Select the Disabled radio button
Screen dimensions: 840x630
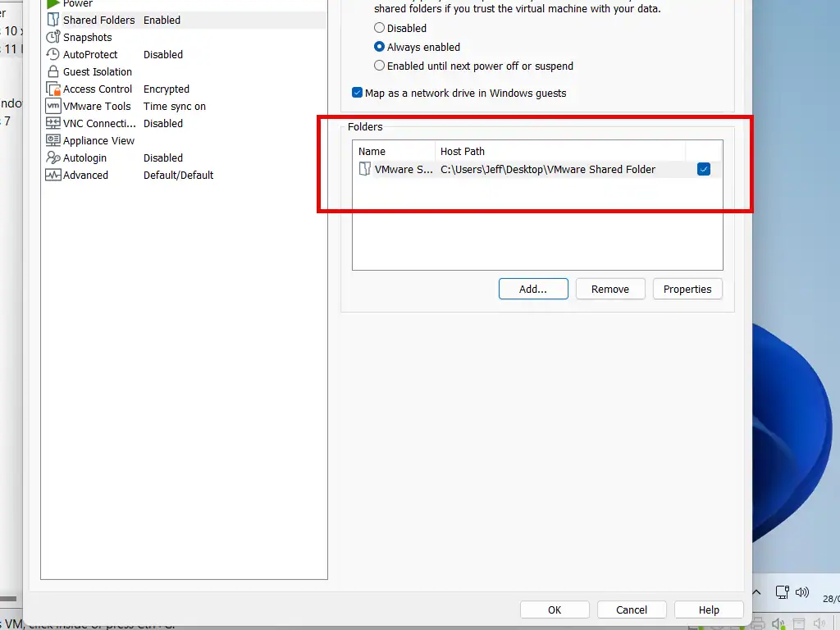[379, 28]
